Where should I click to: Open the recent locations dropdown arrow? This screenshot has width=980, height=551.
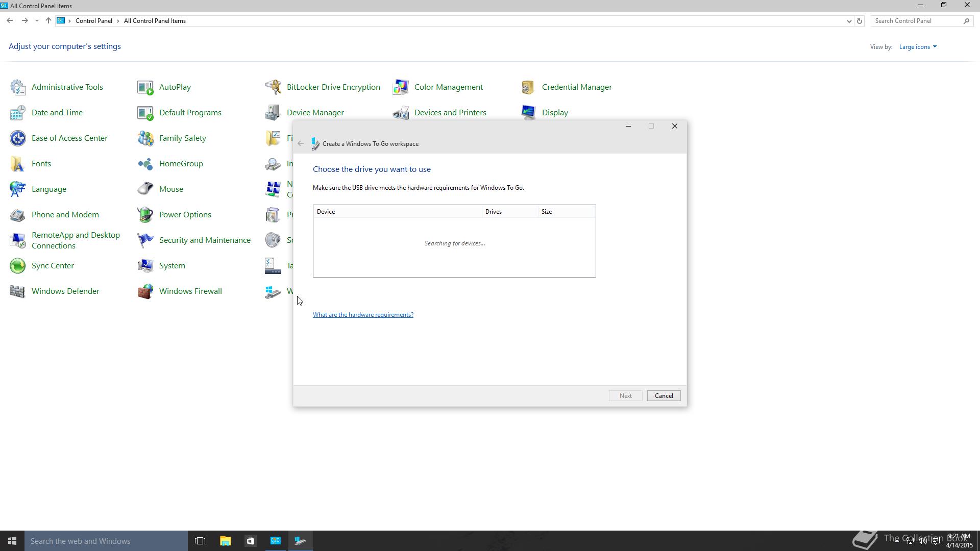tap(37, 21)
